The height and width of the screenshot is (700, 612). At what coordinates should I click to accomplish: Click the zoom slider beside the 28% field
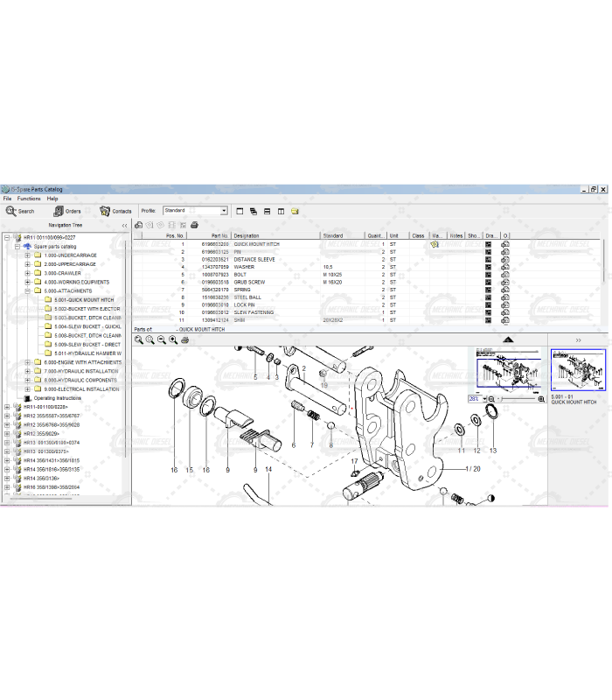click(x=516, y=399)
